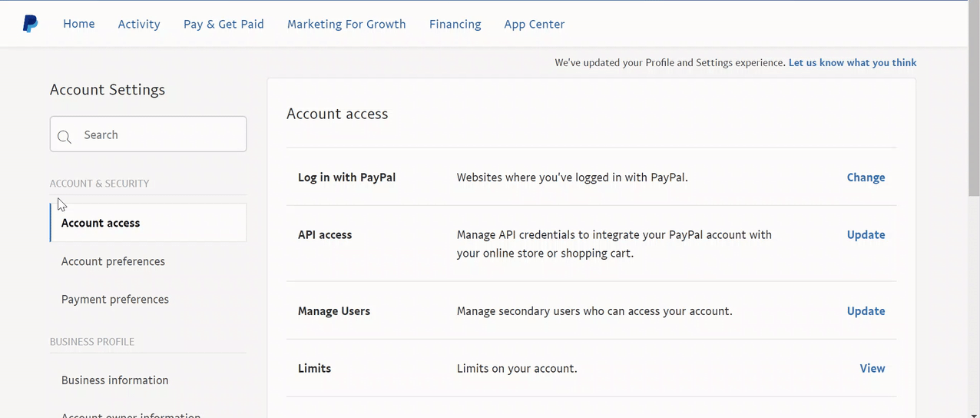
Task: Click the Let us know what you think link
Action: pyautogui.click(x=853, y=63)
